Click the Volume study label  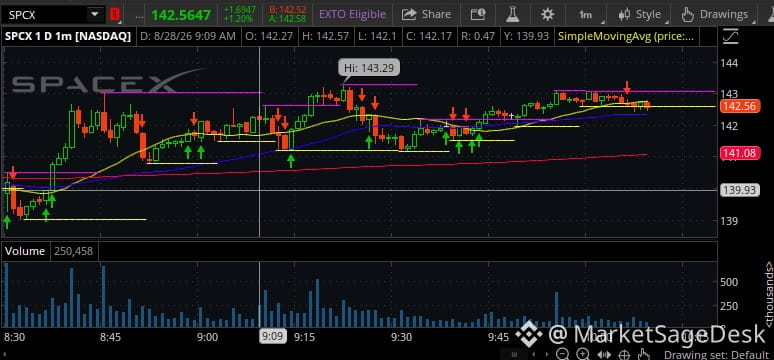click(x=25, y=251)
